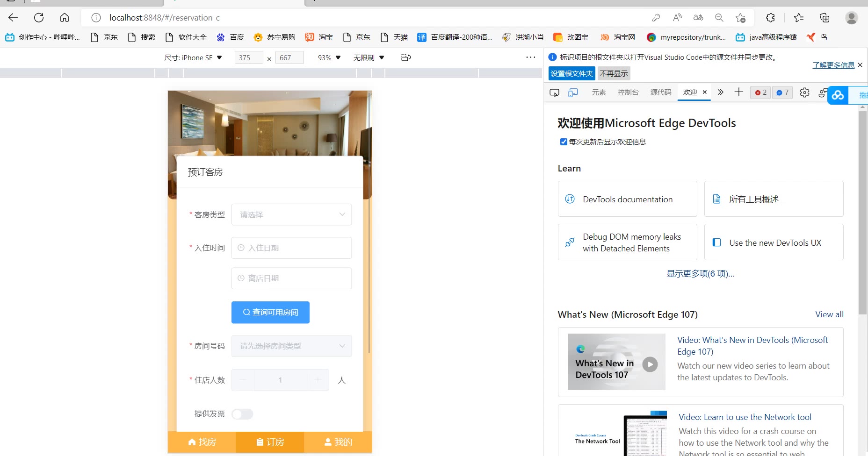Open View all What's New link
Screen dimensions: 868x456
(829, 314)
